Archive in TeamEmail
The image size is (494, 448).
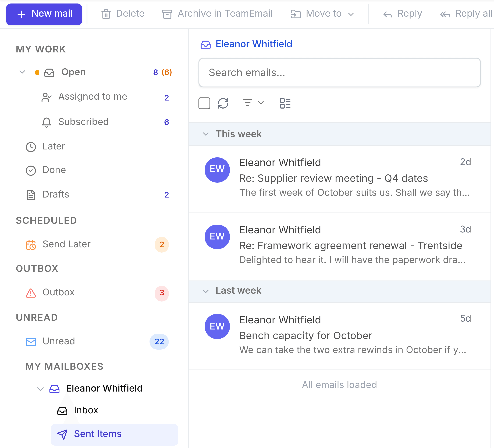point(217,14)
